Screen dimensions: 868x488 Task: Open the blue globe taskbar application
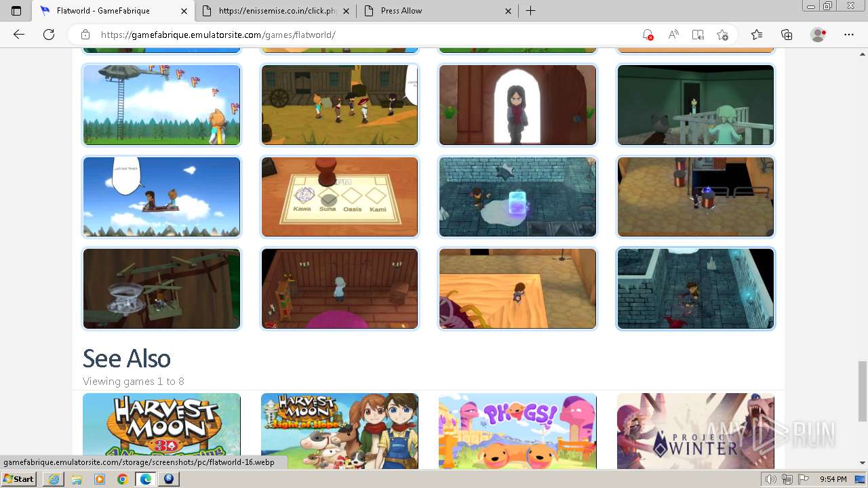(169, 479)
